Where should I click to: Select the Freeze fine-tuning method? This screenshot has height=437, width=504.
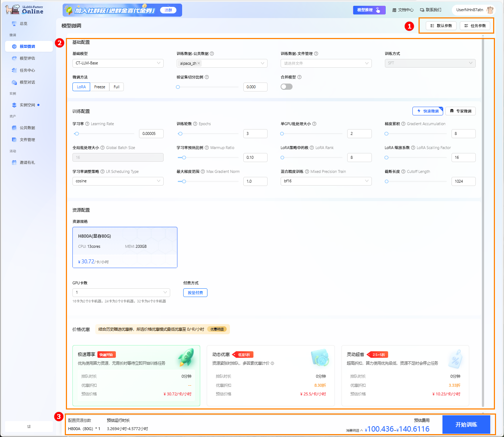[x=100, y=87]
